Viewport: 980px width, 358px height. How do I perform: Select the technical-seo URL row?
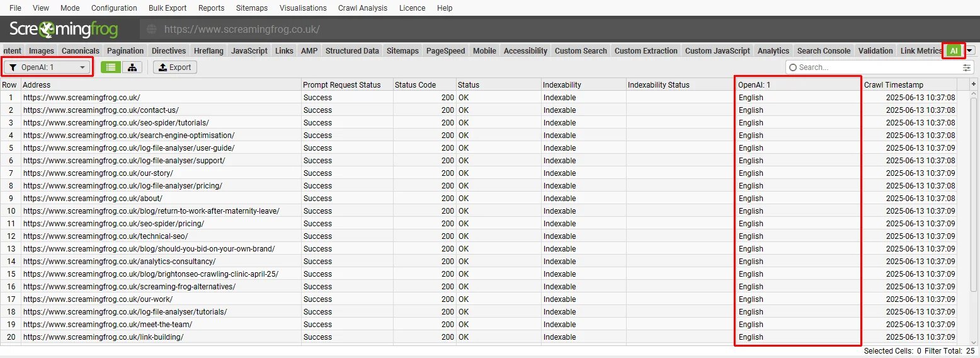pos(479,236)
